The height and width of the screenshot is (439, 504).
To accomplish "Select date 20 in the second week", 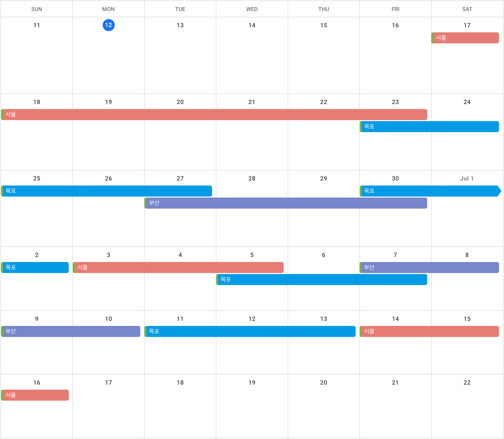I will click(180, 102).
